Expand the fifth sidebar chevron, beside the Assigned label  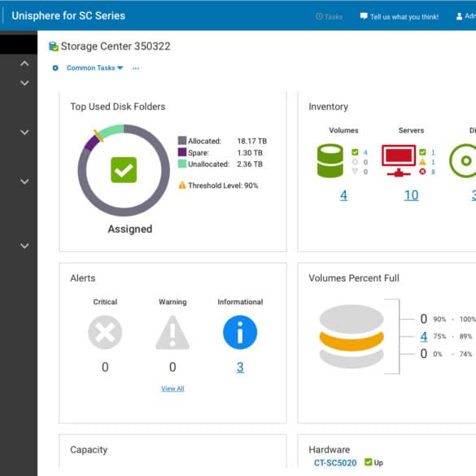pyautogui.click(x=24, y=245)
